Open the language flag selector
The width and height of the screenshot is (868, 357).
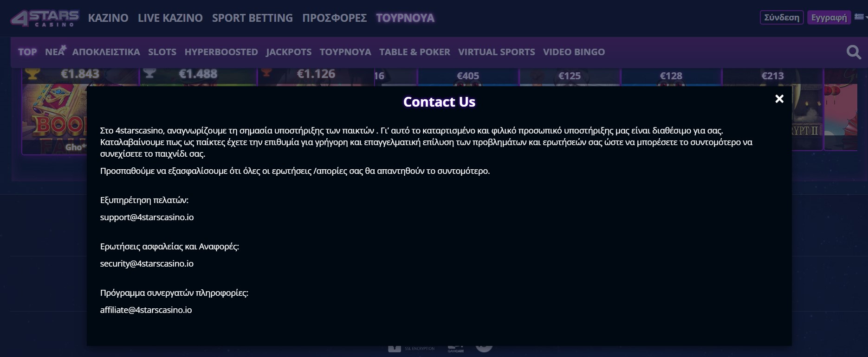tap(860, 17)
